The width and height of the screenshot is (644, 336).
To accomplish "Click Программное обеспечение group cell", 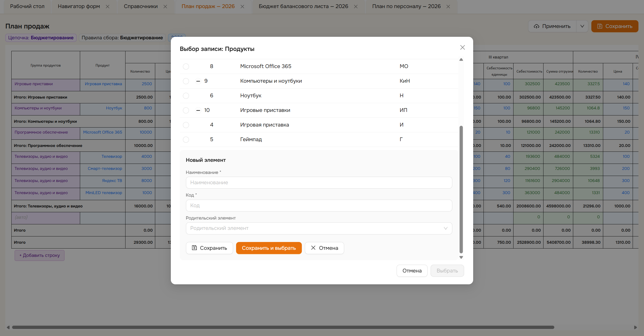I will 46,134.
